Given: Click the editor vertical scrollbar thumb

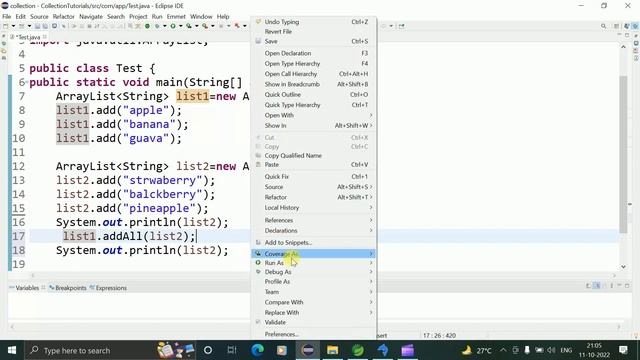Looking at the screenshot, I should tap(623, 154).
